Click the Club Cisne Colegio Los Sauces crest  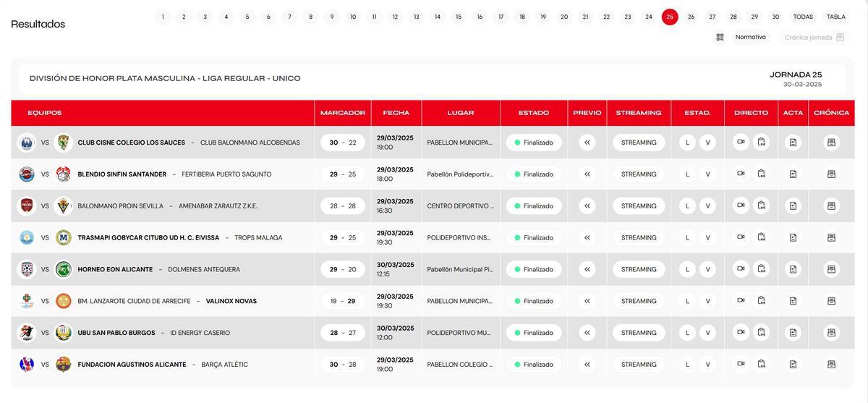[27, 143]
